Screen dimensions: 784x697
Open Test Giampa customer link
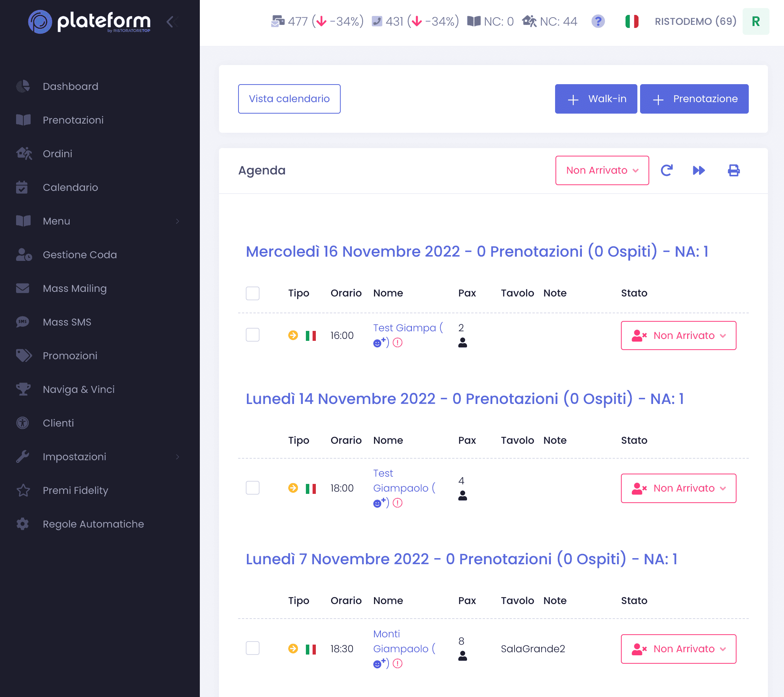point(405,328)
